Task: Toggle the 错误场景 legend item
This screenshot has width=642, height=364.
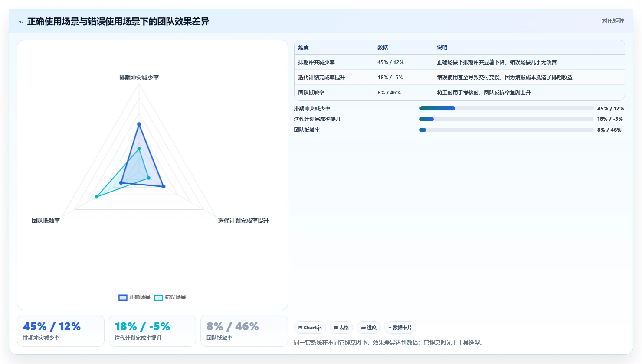Action: (170, 297)
